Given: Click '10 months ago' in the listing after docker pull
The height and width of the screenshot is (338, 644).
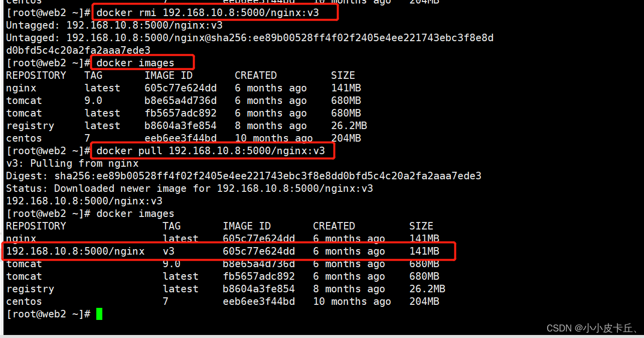Looking at the screenshot, I should (352, 301).
